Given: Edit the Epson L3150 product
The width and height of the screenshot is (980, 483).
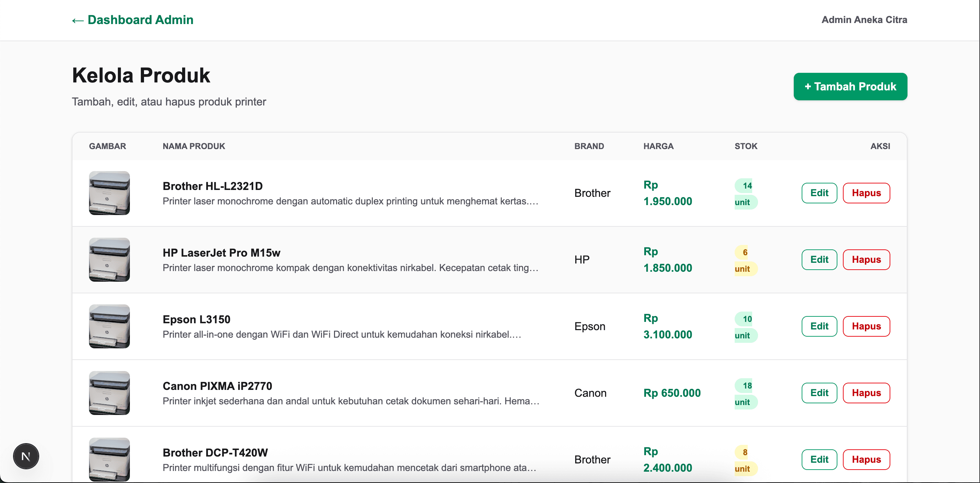Looking at the screenshot, I should pos(819,326).
